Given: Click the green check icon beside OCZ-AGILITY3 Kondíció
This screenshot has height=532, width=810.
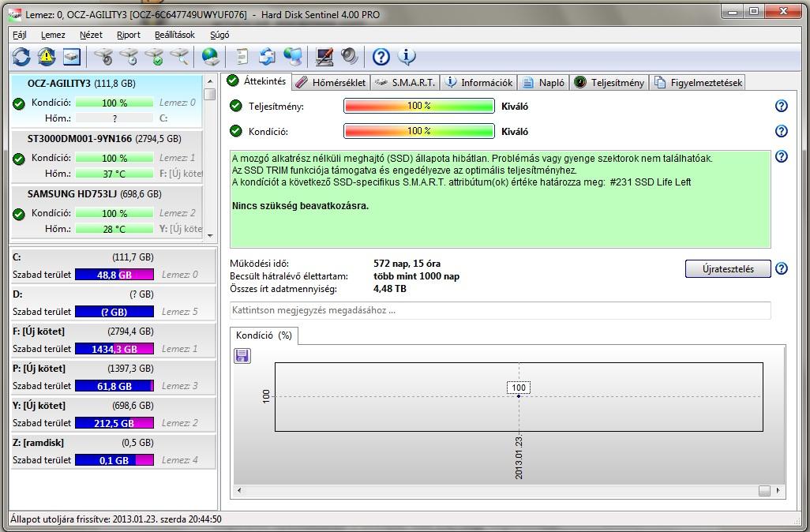Looking at the screenshot, I should click(19, 104).
